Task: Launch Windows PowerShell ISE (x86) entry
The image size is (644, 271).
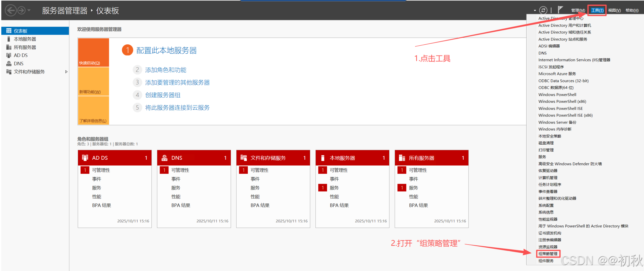Action: [x=565, y=115]
